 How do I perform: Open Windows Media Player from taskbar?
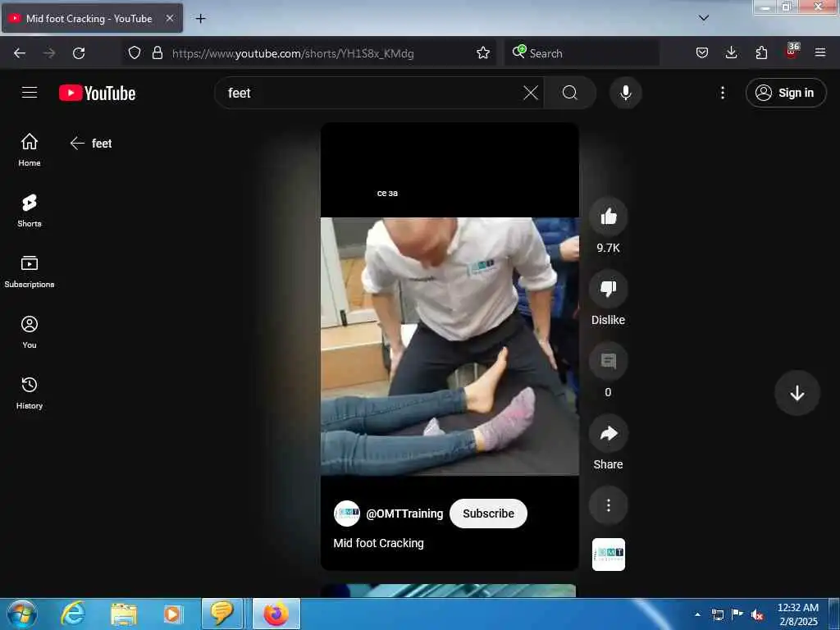point(172,614)
